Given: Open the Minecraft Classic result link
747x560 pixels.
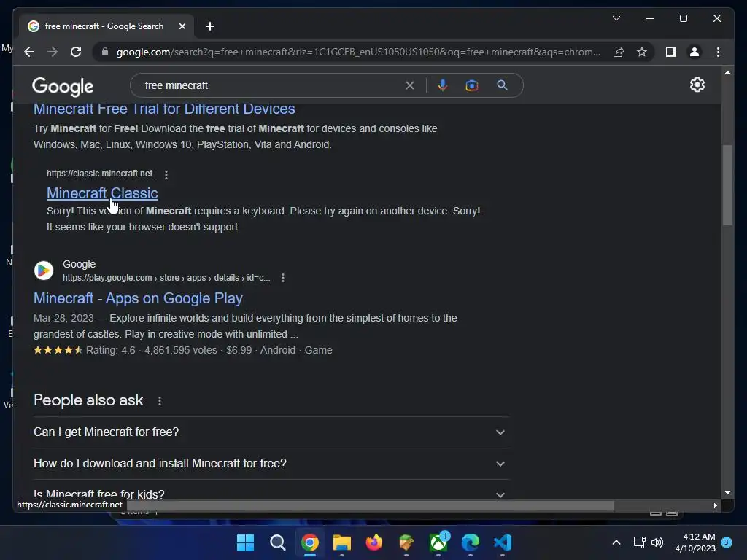Looking at the screenshot, I should click(x=102, y=192).
